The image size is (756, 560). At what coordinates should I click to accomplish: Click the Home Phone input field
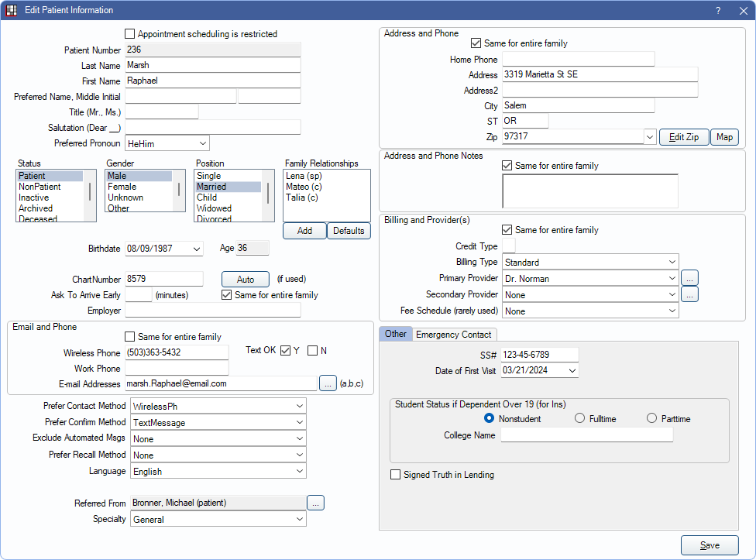(x=578, y=60)
